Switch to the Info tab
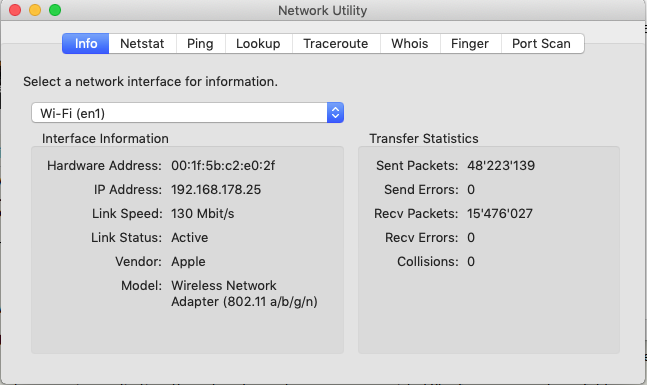Screen dimensions: 647x385 pyautogui.click(x=85, y=43)
